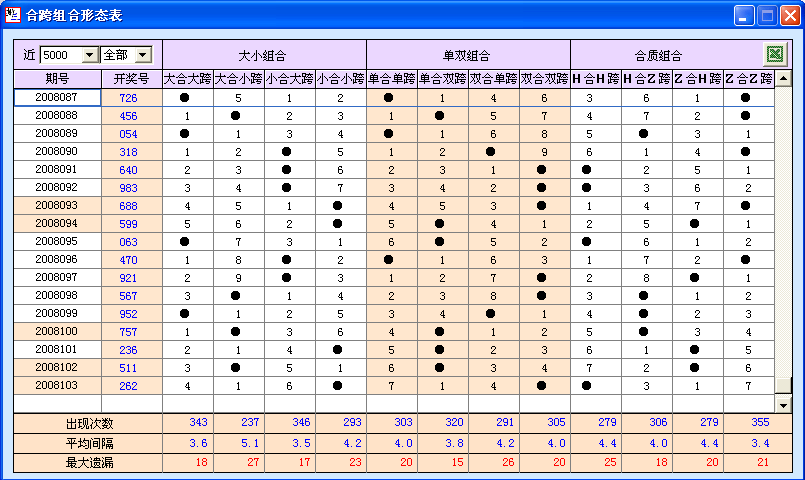Select the 出现次数 summary row label
The width and height of the screenshot is (805, 480).
click(x=88, y=425)
